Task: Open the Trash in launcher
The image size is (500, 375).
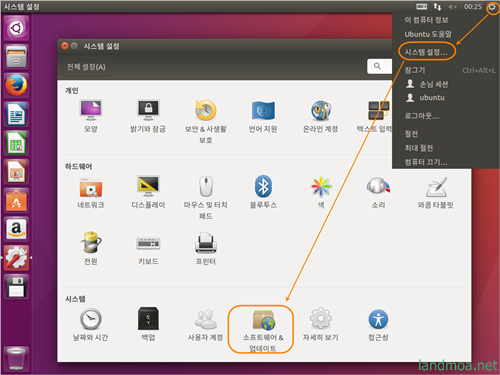Action: click(16, 359)
